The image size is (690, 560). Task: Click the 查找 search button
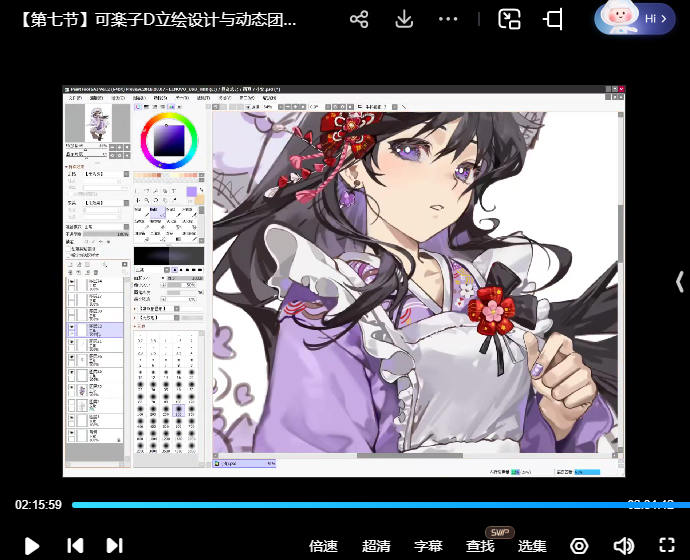[x=480, y=546]
